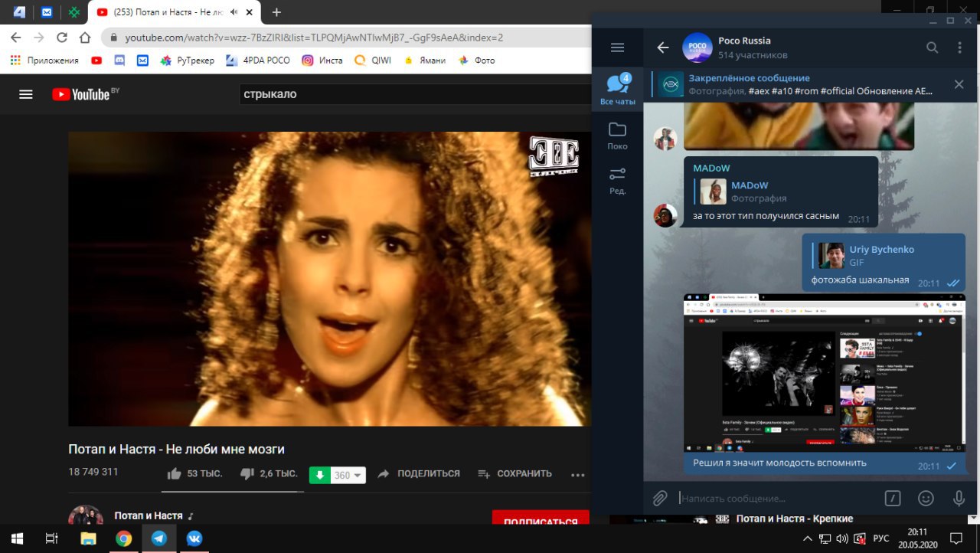Open the mail bookmark icon
The image size is (980, 553).
coord(142,61)
